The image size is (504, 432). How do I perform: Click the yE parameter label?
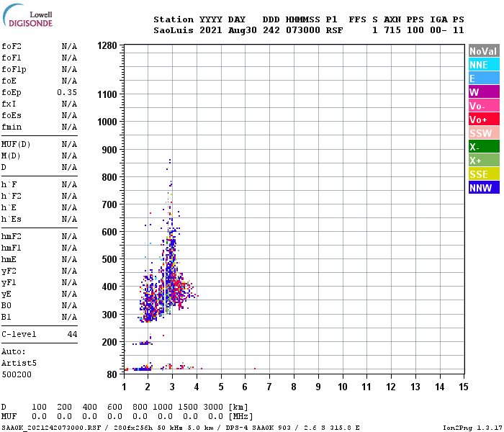point(6,294)
